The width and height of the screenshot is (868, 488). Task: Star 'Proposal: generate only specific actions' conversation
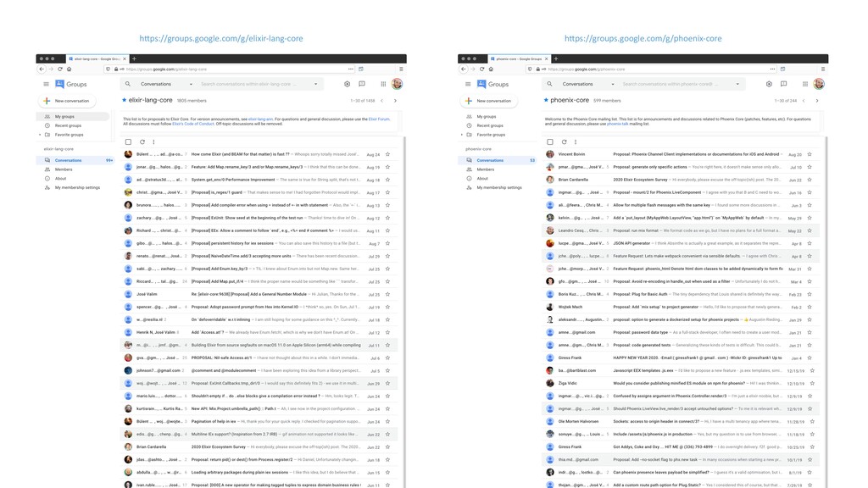(810, 167)
